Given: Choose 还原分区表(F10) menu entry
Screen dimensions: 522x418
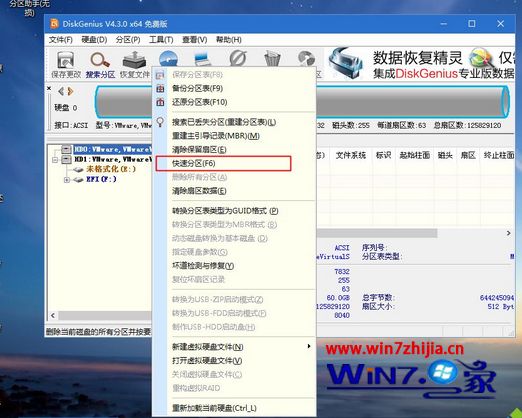Looking at the screenshot, I should [x=234, y=102].
